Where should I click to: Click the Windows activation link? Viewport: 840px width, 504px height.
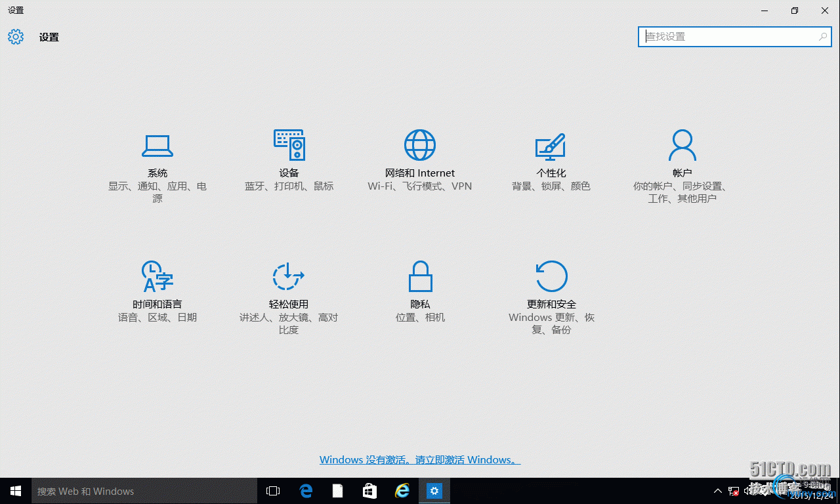tap(420, 460)
